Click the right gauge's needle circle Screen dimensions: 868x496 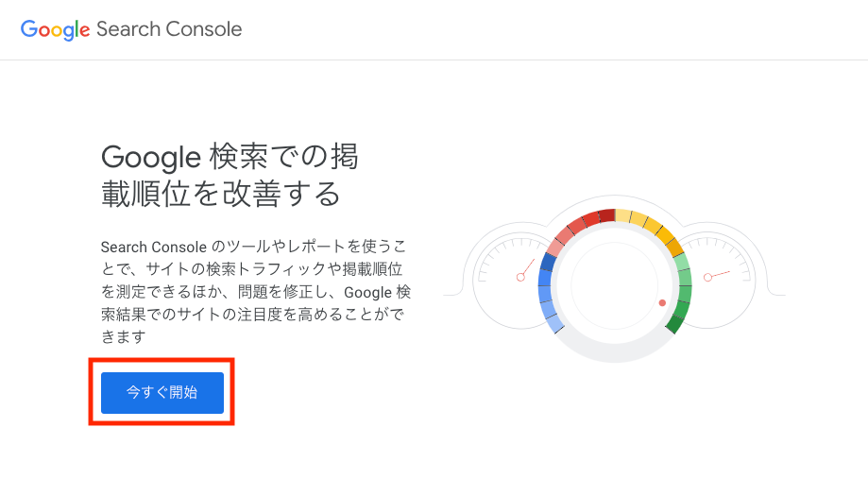coord(707,277)
